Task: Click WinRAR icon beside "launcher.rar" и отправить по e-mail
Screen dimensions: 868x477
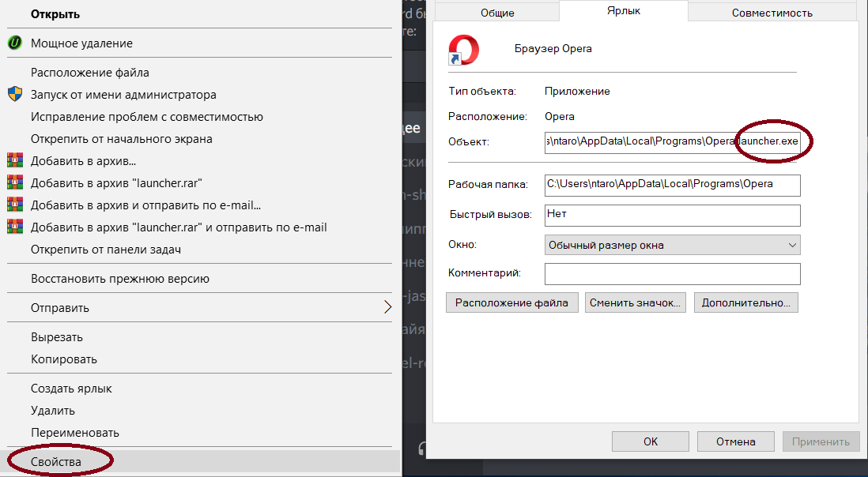Action: pos(14,227)
